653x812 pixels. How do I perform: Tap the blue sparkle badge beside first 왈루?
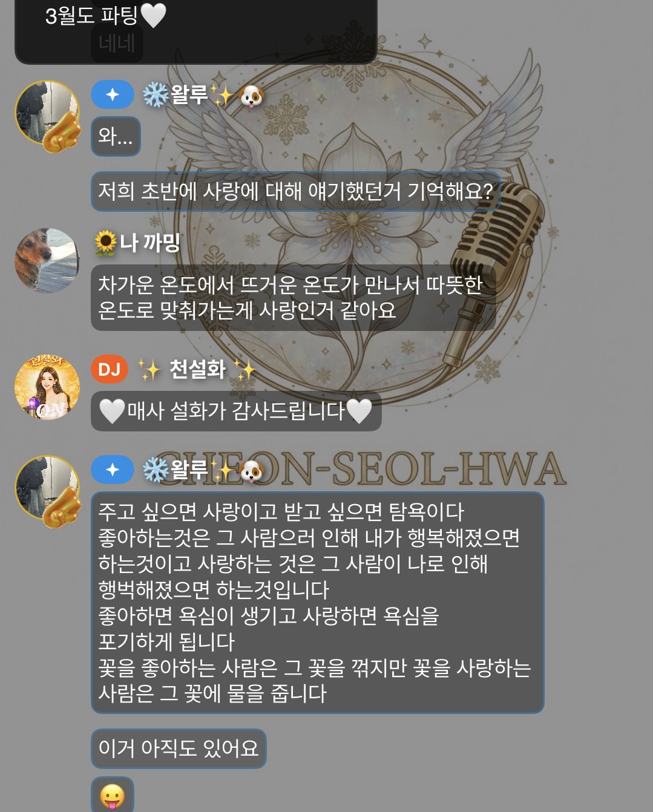(x=113, y=94)
